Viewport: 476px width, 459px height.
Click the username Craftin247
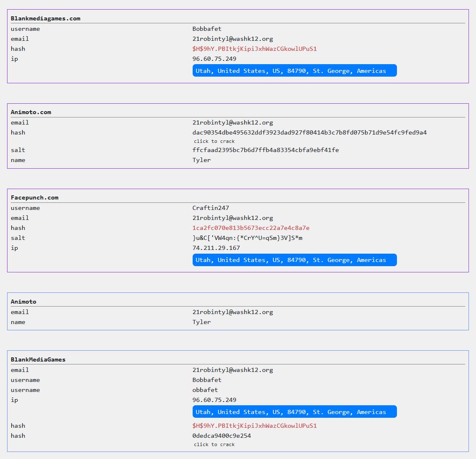[211, 208]
